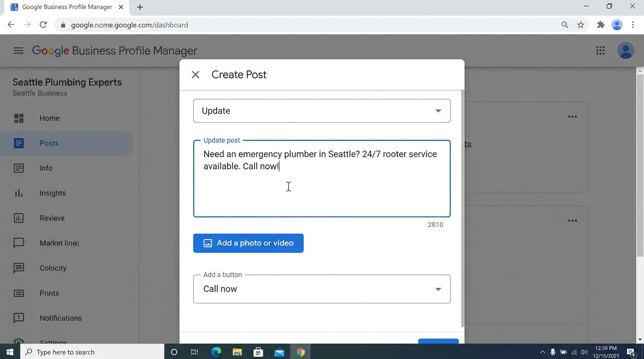Open Prints in the sidebar
Viewport: 644px width, 359px height.
(67, 293)
